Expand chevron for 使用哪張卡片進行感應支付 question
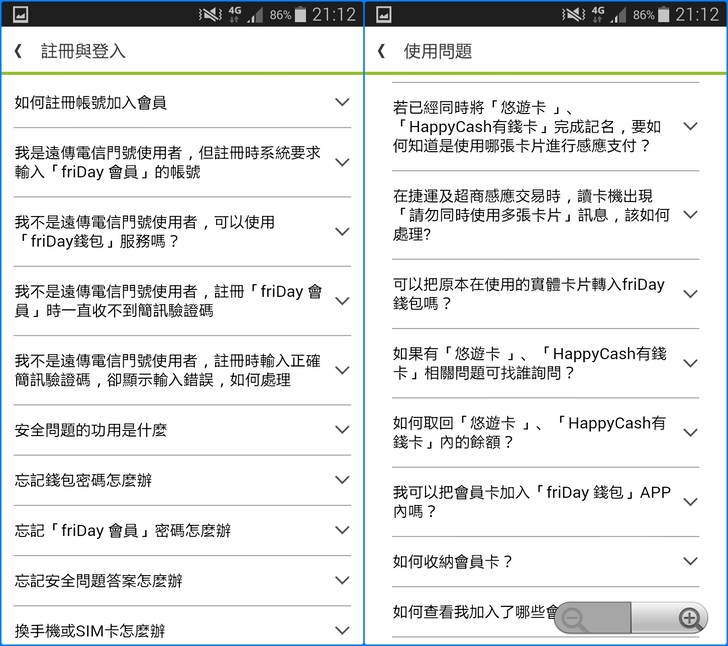 691,126
